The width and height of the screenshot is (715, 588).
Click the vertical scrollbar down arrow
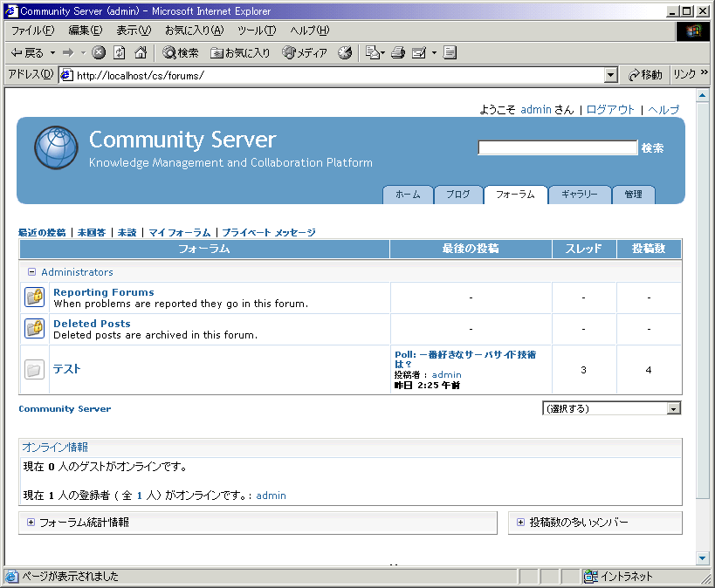tap(702, 558)
